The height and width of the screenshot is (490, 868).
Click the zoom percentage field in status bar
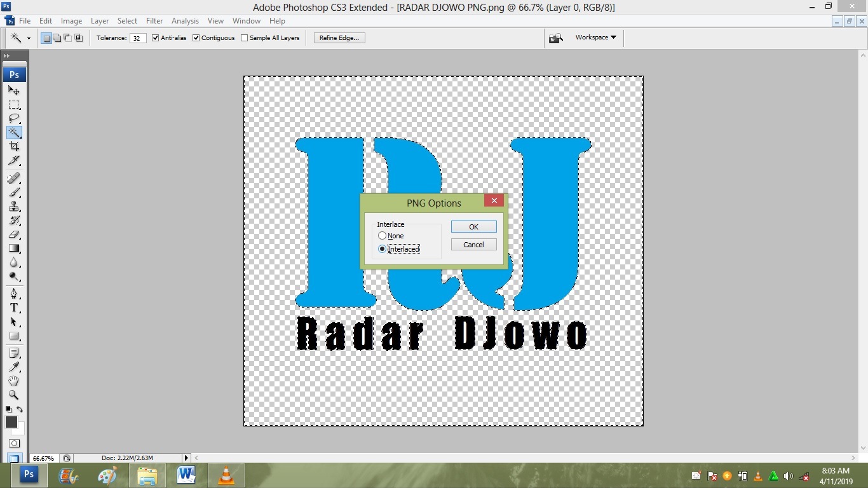(44, 458)
